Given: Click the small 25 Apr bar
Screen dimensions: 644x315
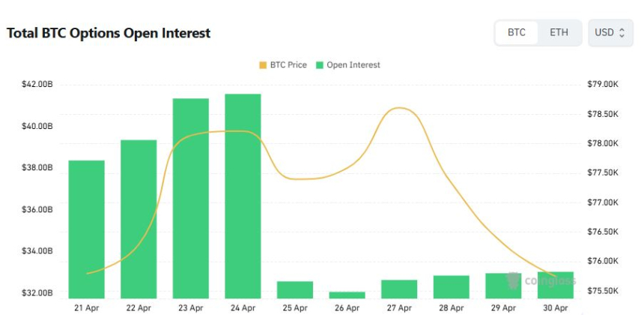Looking at the screenshot, I should [295, 289].
